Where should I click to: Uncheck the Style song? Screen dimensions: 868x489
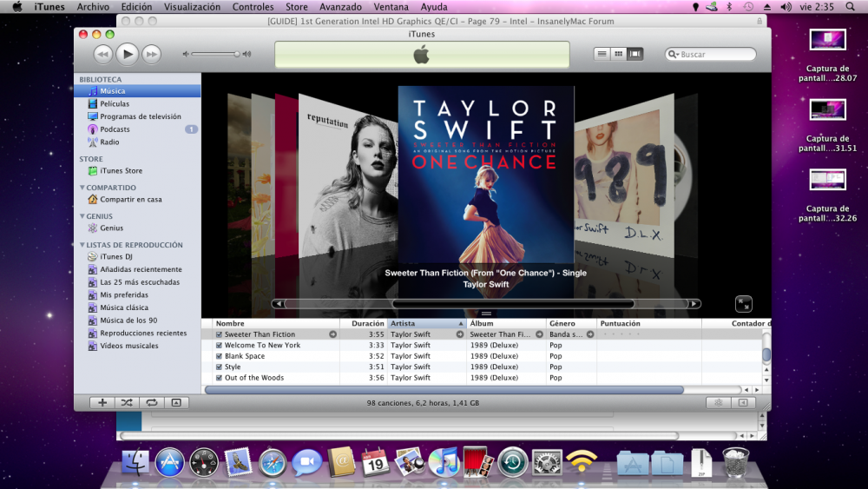220,367
